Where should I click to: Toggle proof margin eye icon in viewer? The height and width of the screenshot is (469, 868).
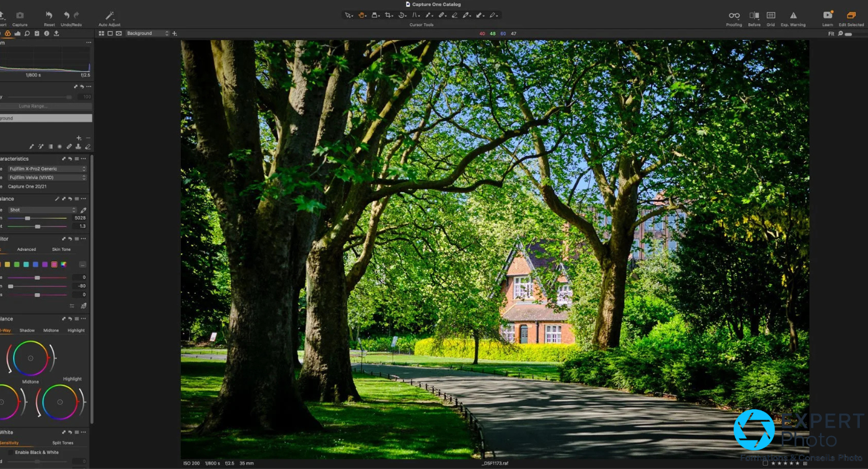pos(118,34)
